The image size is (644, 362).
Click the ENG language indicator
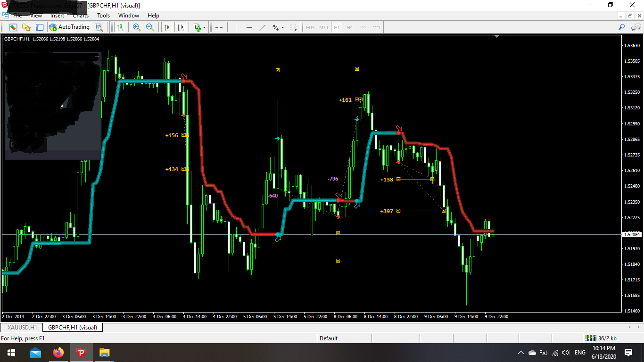tap(580, 353)
